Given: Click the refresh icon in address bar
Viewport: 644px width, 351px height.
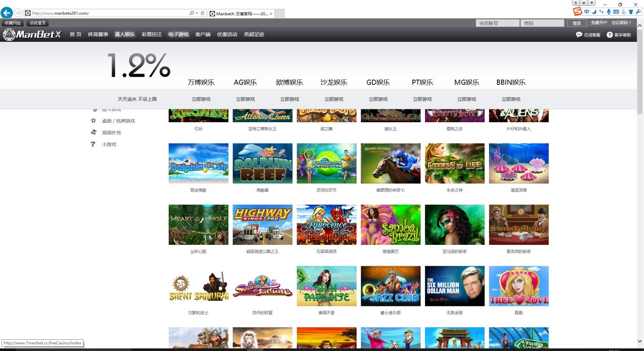Looking at the screenshot, I should (x=202, y=13).
